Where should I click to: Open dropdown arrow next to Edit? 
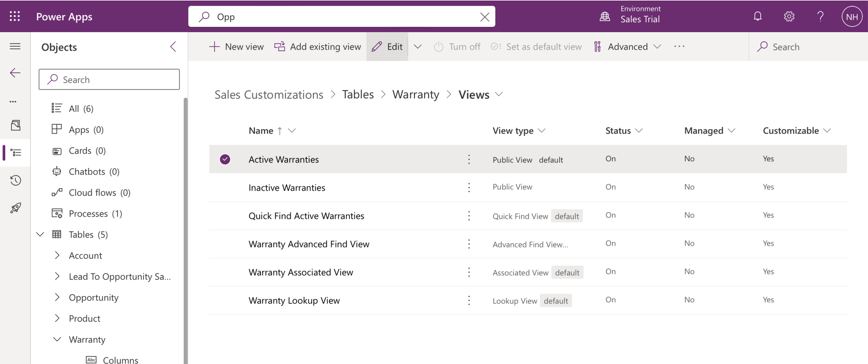pyautogui.click(x=418, y=47)
